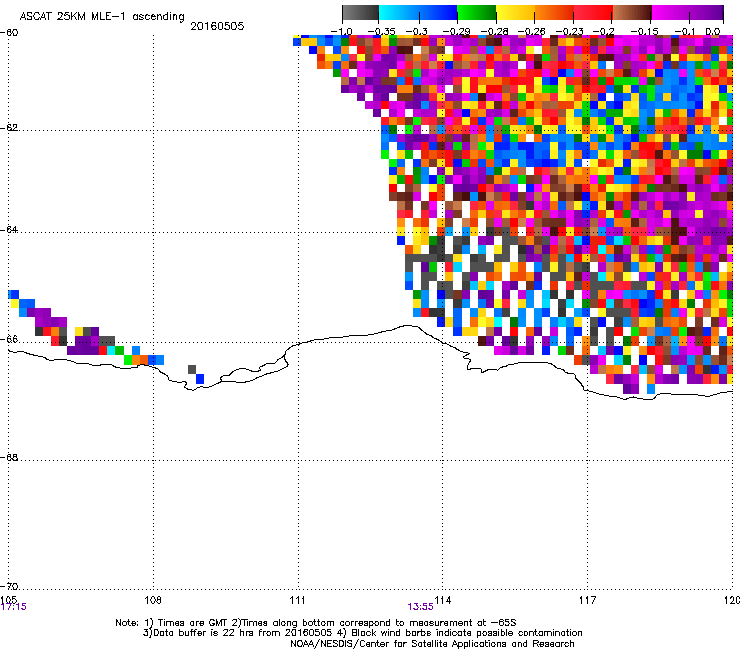Viewport: 740px width, 650px height.
Task: Click the color bar value "-0.15"
Action: (644, 32)
